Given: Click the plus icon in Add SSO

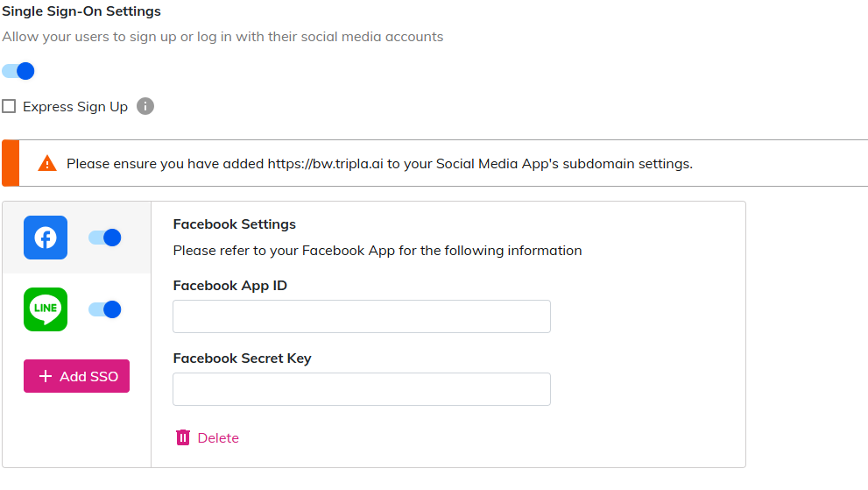Looking at the screenshot, I should tap(46, 376).
